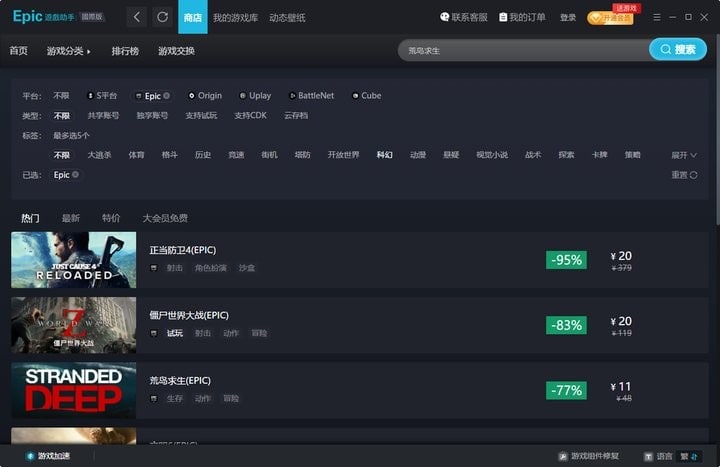The image size is (720, 467).
Task: Open 游戏加速 in the bottom bar
Action: click(48, 456)
